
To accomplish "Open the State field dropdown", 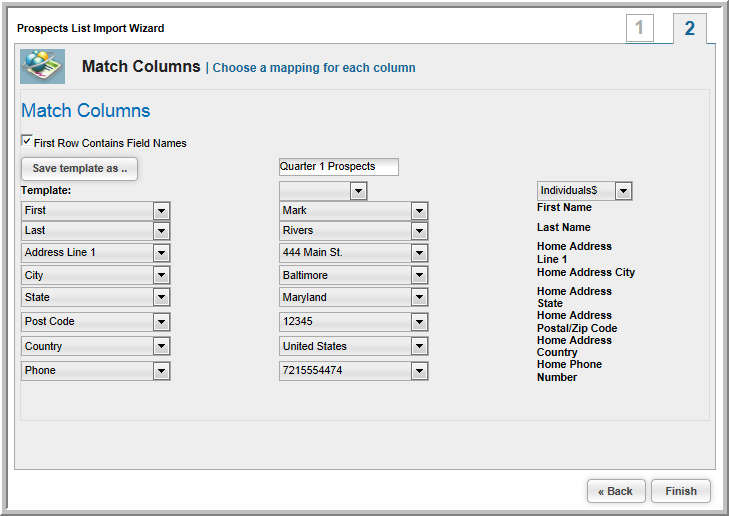I will 96,297.
